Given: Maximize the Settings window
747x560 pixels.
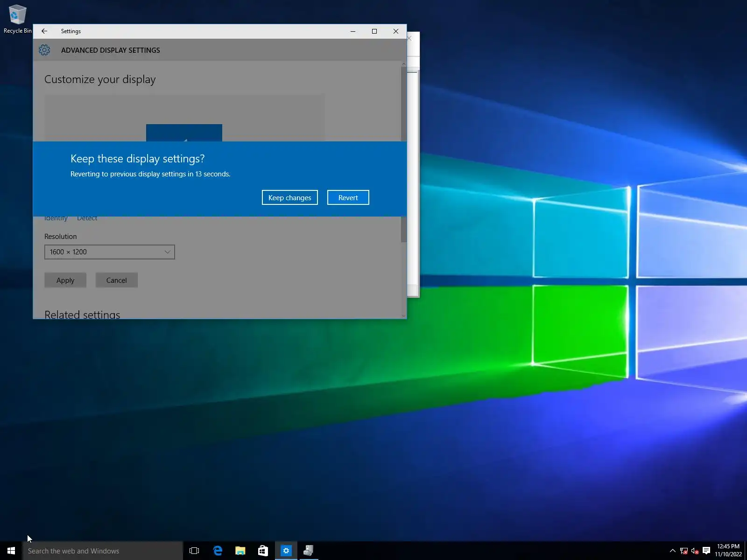Looking at the screenshot, I should tap(374, 31).
